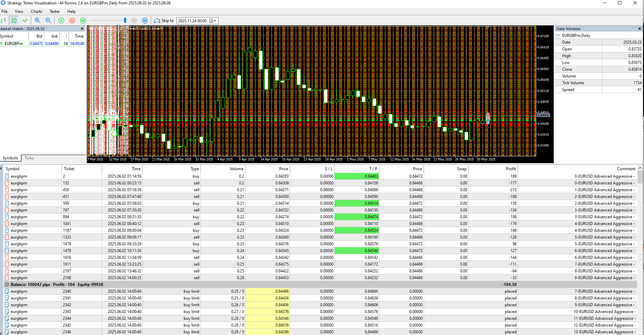Open the Tester menu
The image size is (644, 335).
[55, 12]
